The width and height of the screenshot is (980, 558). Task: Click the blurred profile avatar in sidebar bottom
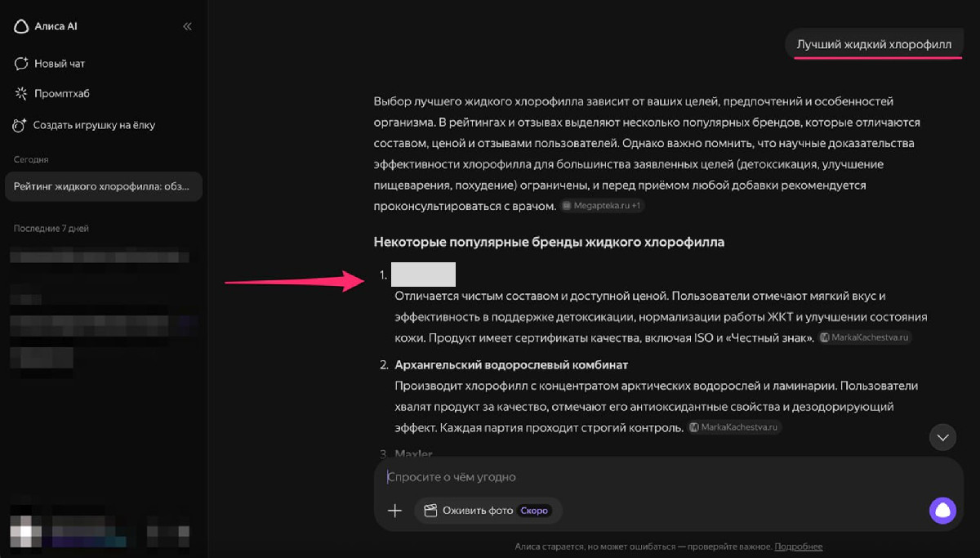(25, 529)
